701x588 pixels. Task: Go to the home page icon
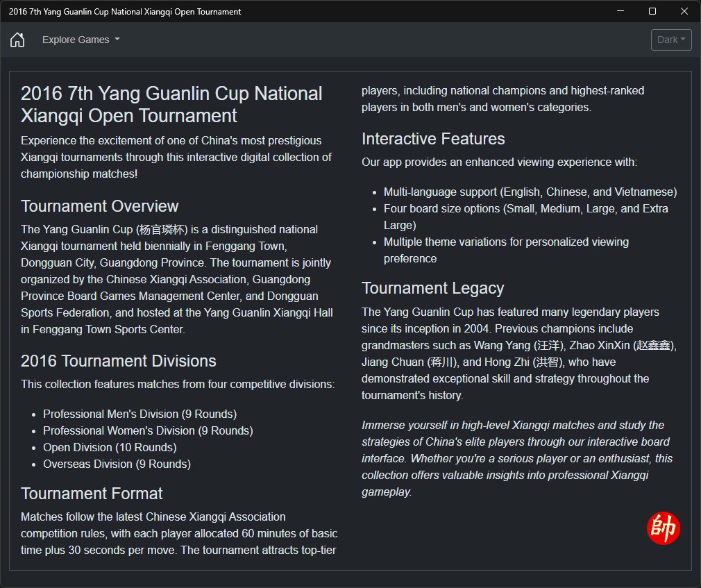click(x=17, y=40)
